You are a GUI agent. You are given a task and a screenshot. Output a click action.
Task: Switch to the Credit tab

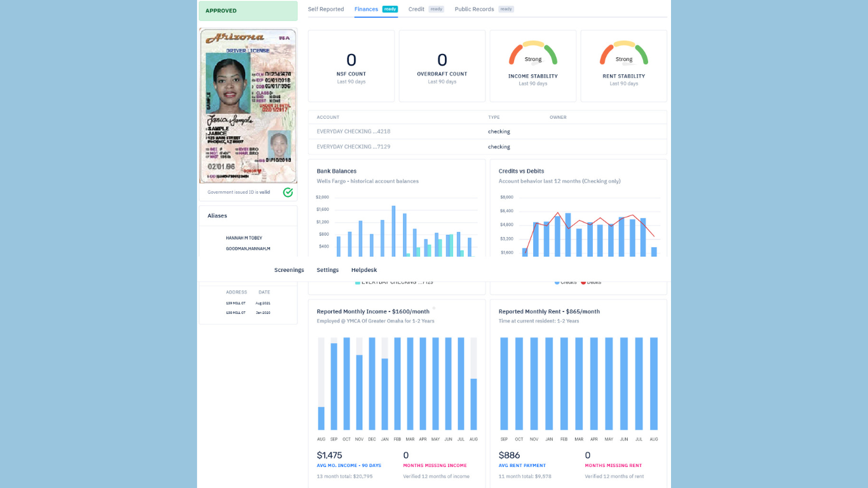coord(416,10)
